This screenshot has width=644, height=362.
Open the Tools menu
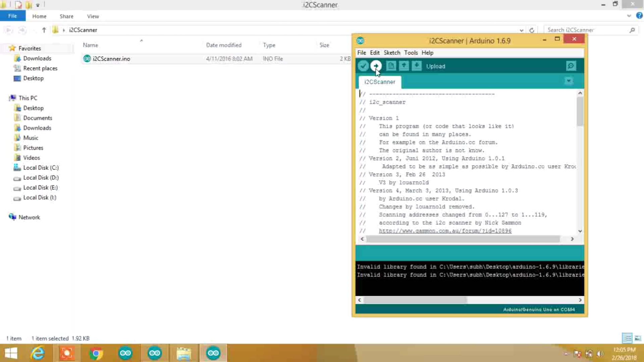(x=411, y=52)
